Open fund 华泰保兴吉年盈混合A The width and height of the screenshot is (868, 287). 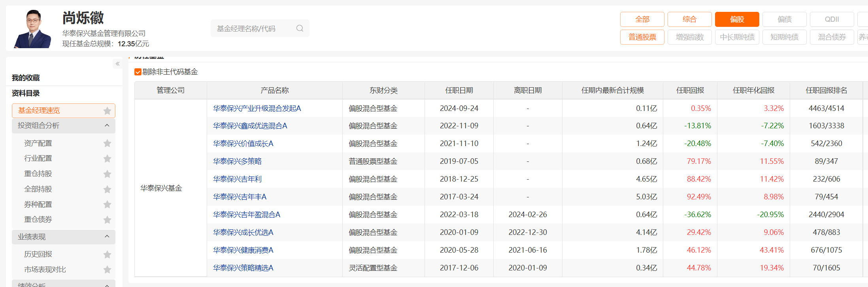tap(247, 215)
